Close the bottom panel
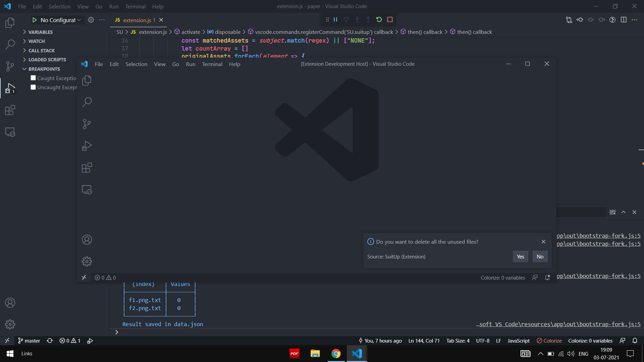This screenshot has height=362, width=644. (x=634, y=212)
